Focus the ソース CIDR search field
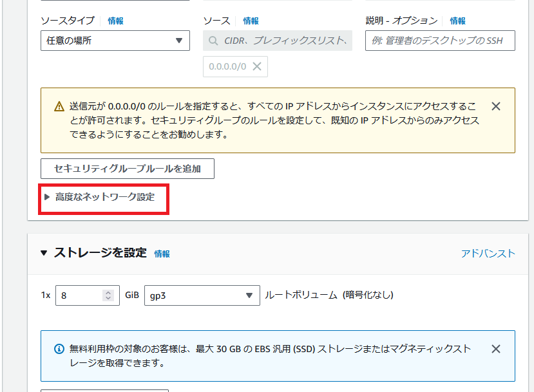This screenshot has height=392, width=534. (278, 41)
